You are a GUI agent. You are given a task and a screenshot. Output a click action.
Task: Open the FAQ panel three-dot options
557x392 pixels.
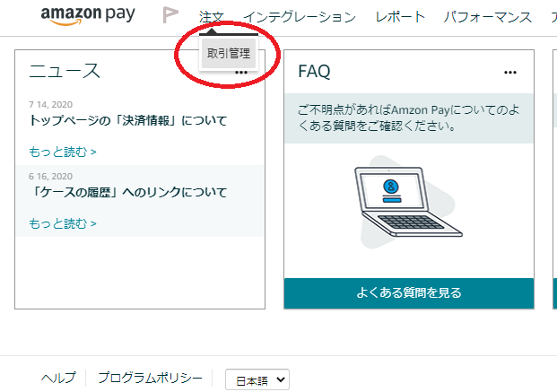(510, 72)
